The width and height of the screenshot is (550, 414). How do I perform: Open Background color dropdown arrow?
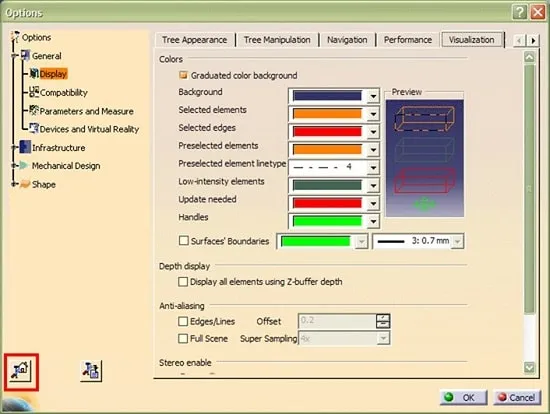click(373, 96)
